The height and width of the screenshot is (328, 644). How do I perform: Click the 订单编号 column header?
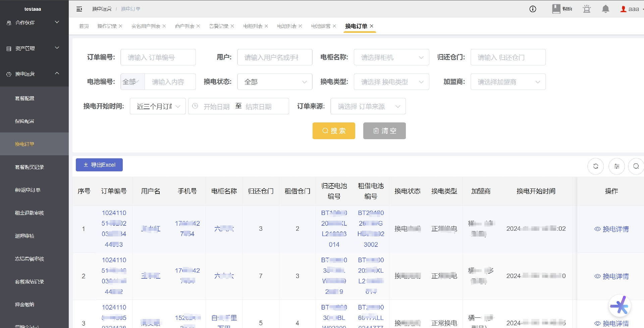click(114, 191)
